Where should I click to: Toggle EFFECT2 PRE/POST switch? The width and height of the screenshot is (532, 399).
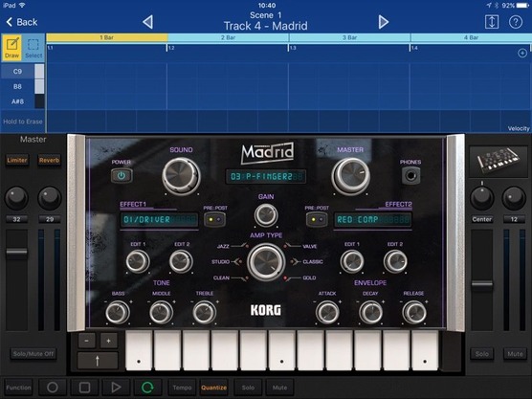coord(317,219)
